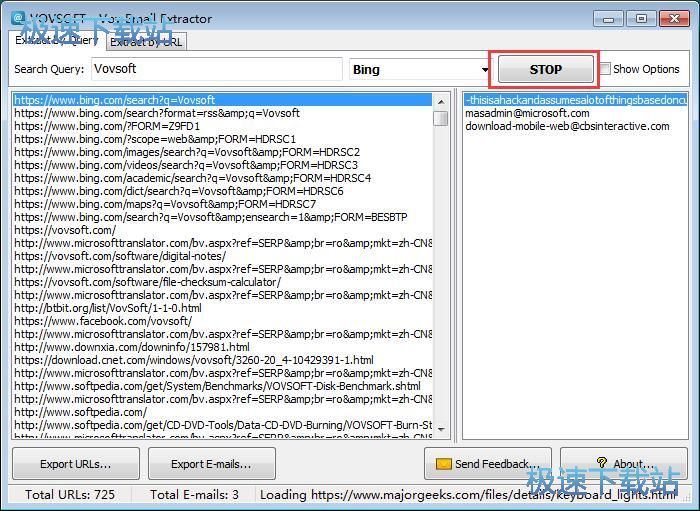Select the btbit.org VovSoft URL
The image size is (700, 511).
tap(222, 308)
